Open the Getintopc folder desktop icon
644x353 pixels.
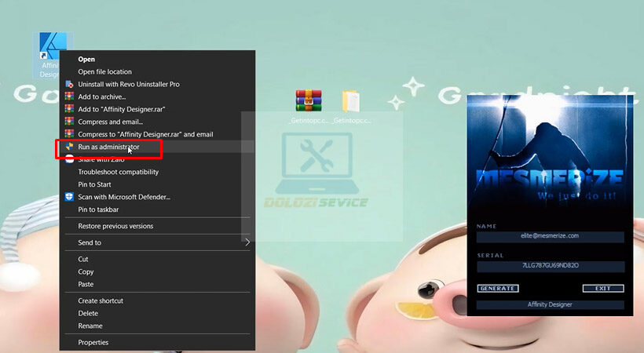click(x=351, y=100)
